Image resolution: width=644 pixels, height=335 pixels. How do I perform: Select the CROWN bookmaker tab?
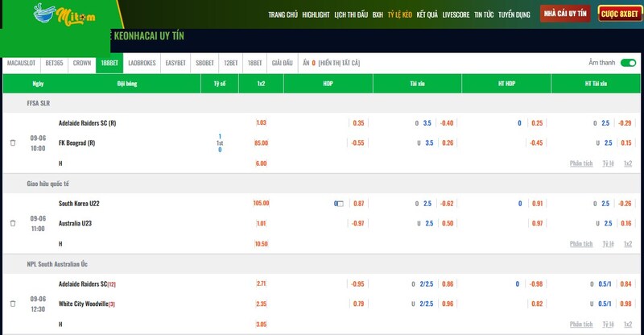coord(82,63)
